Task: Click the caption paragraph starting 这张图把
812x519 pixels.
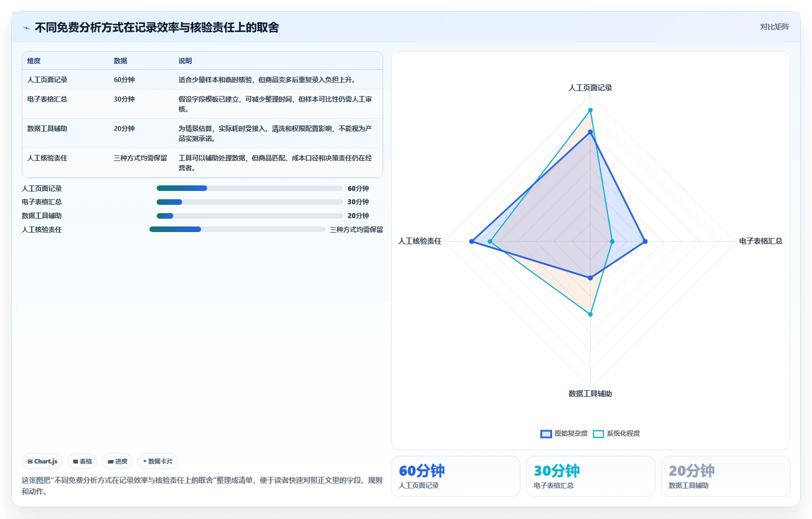Action: pyautogui.click(x=202, y=486)
